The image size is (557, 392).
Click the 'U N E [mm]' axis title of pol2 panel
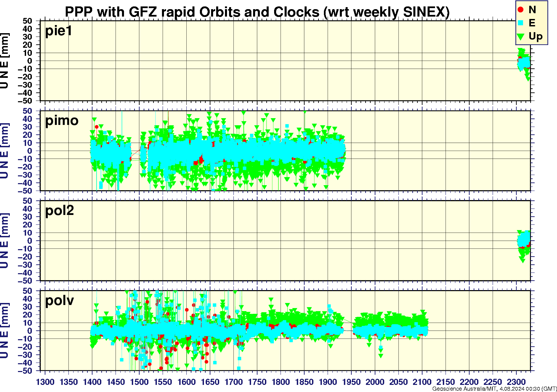[5, 241]
